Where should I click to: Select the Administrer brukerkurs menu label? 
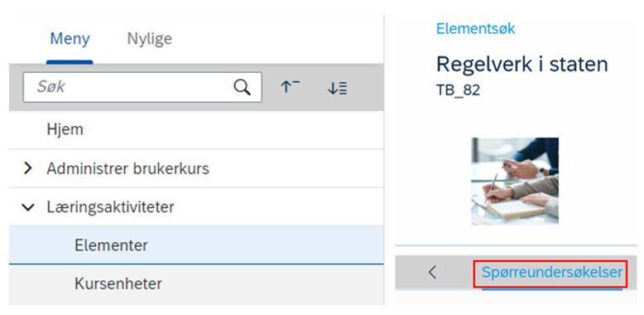127,168
